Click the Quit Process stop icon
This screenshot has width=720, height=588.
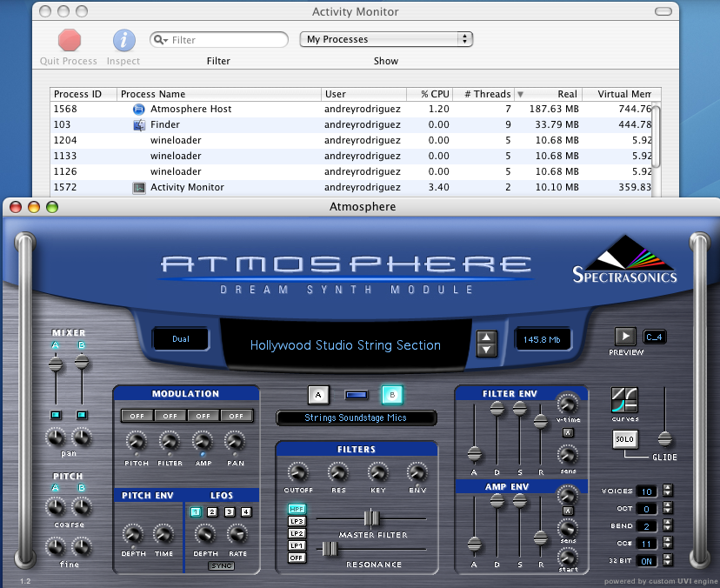pos(69,40)
